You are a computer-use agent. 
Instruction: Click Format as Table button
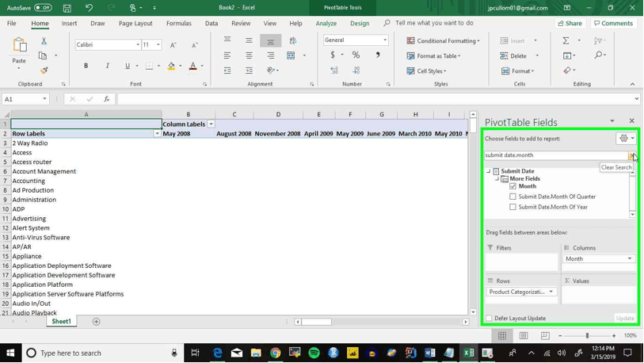point(434,56)
